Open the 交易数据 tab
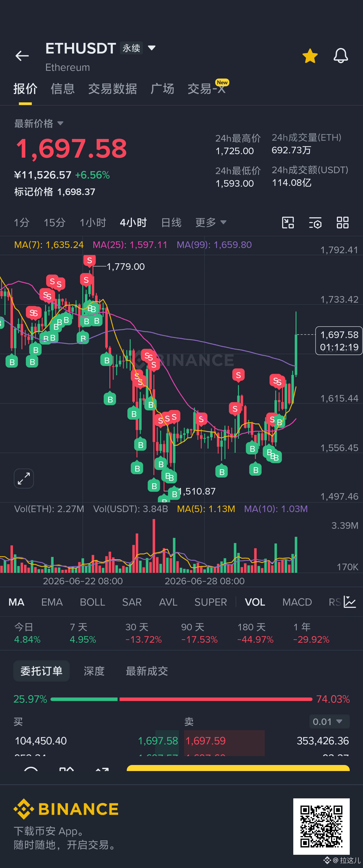Image resolution: width=363 pixels, height=868 pixels. [x=112, y=89]
